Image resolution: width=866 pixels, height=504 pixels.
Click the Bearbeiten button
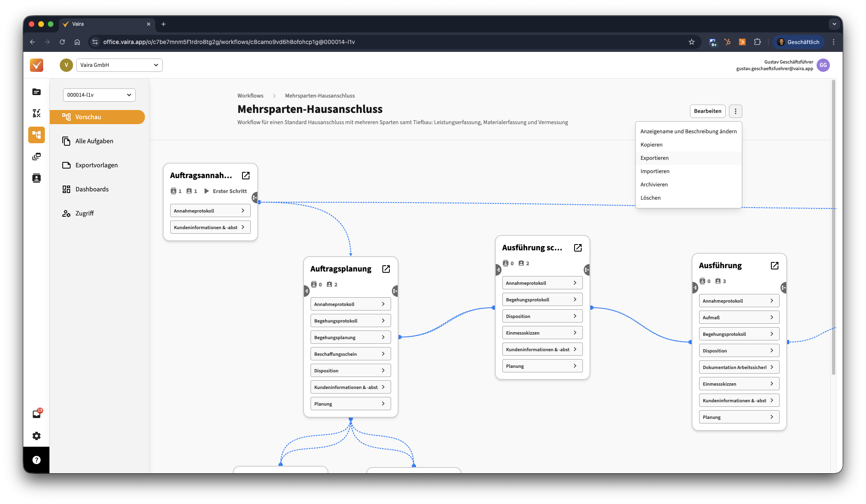pyautogui.click(x=707, y=111)
